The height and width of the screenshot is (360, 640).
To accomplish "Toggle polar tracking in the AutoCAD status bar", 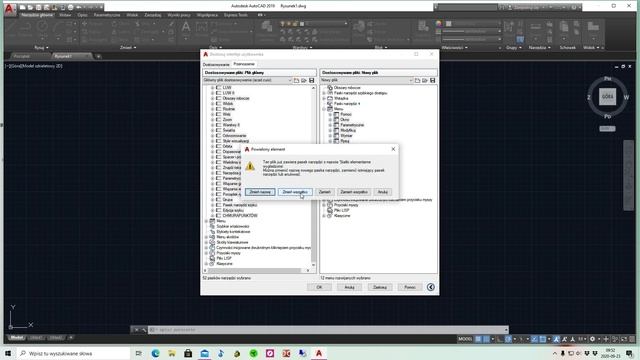I will [x=508, y=339].
